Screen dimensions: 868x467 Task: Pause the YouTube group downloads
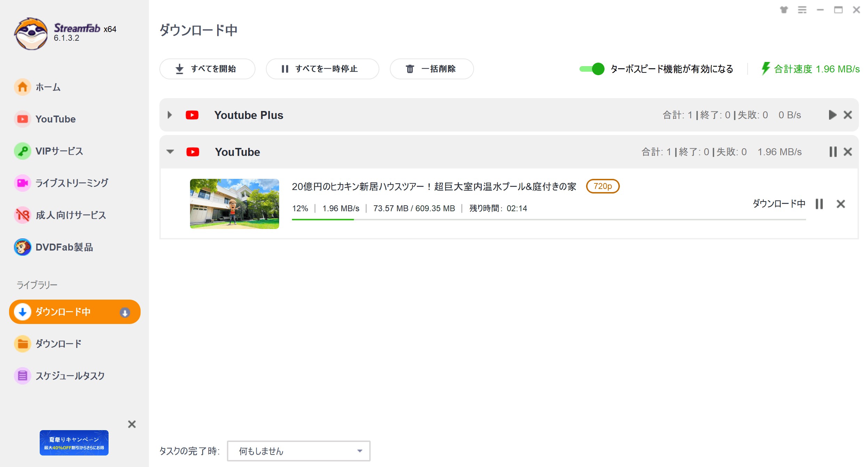click(x=833, y=152)
